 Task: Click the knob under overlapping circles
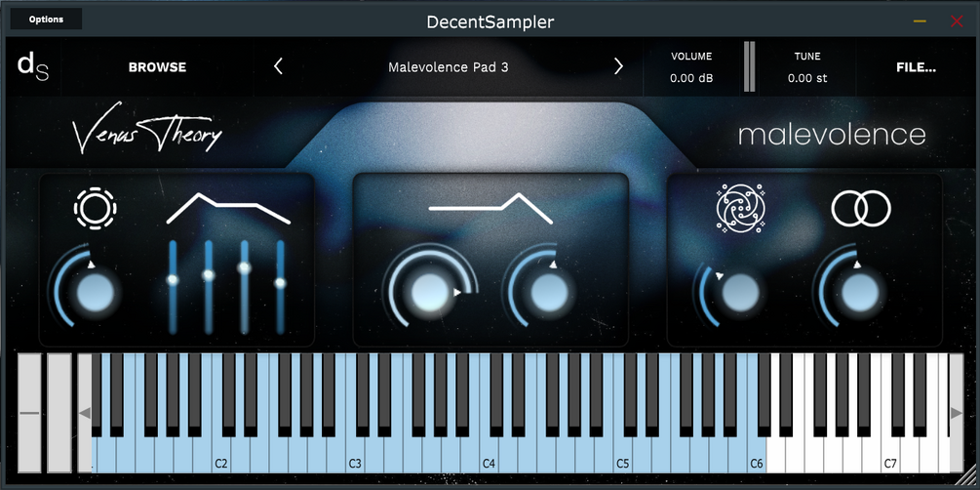(x=861, y=292)
